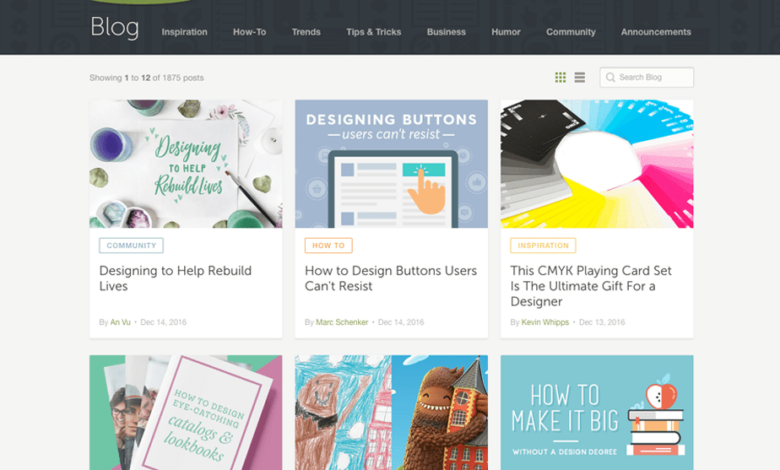Switch to grid view layout
The image size is (780, 470).
point(560,78)
